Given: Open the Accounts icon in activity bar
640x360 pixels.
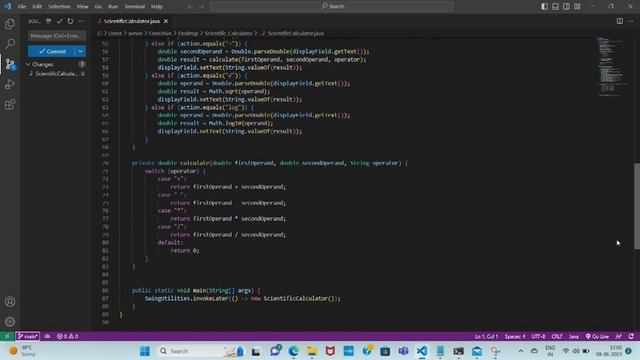Looking at the screenshot, I should pos(10,302).
